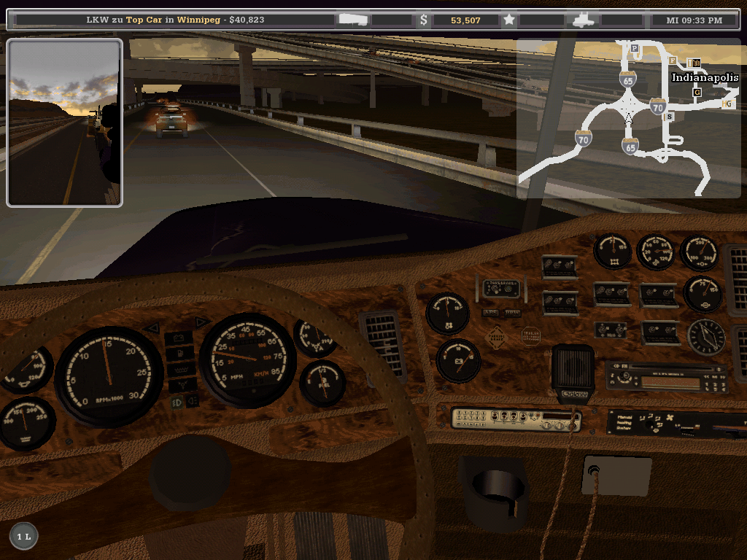Image resolution: width=747 pixels, height=560 pixels.
Task: Click the dollar sign money icon
Action: (x=424, y=20)
